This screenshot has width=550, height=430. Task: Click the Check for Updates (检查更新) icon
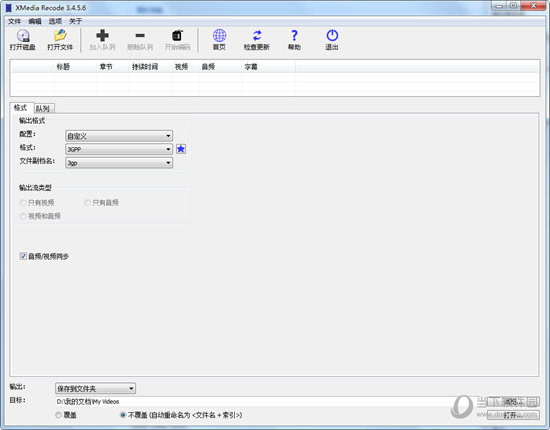click(257, 36)
